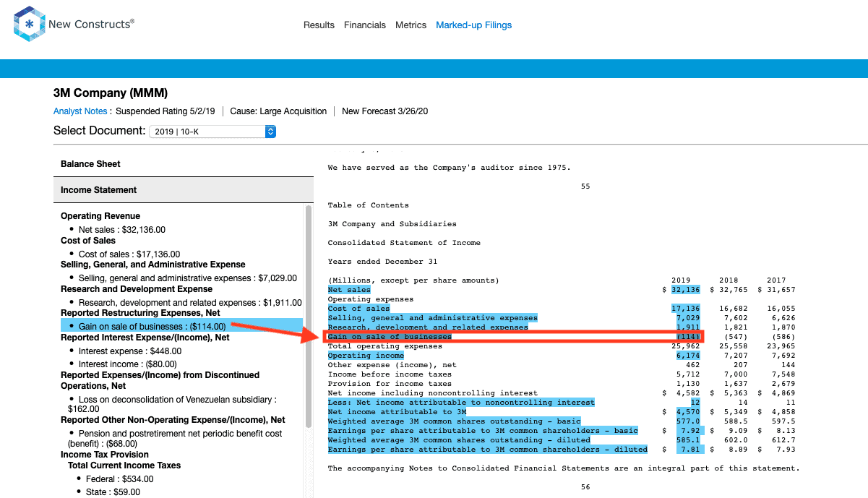Click the 'Reported Interest Expense/(Income), Net' heading
Image resolution: width=868 pixels, height=498 pixels.
(x=145, y=338)
